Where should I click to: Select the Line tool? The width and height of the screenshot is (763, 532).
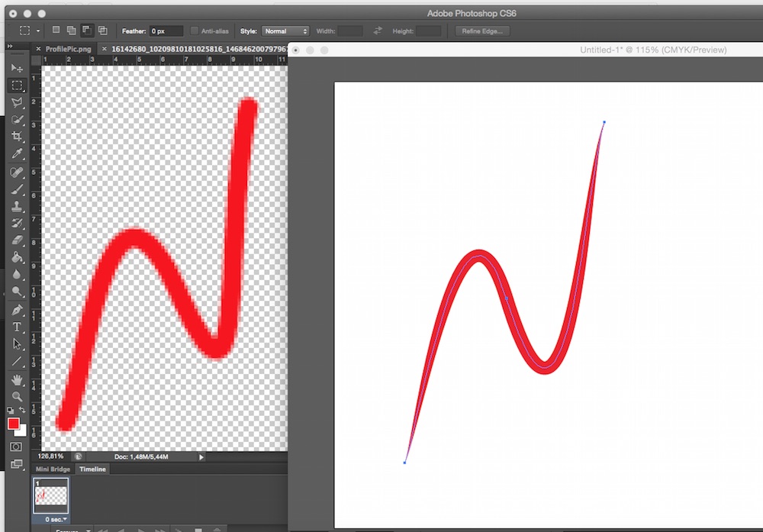[x=17, y=361]
